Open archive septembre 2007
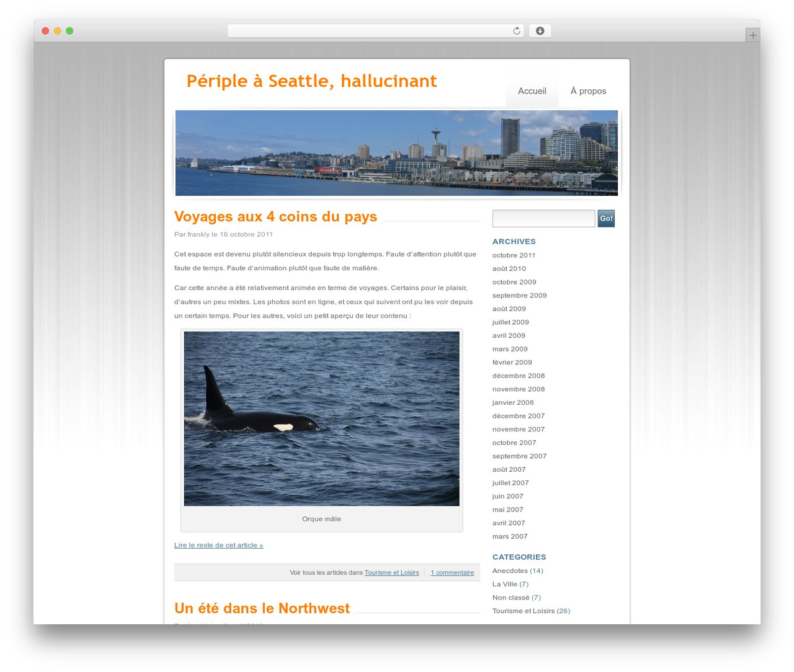794x672 pixels. (519, 456)
